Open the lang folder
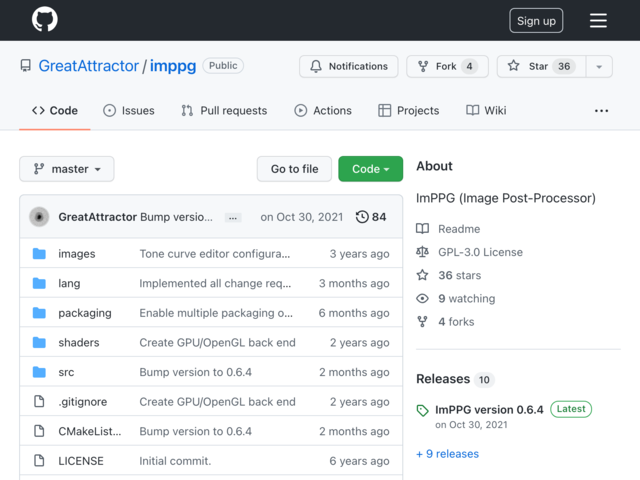640x480 pixels. (x=69, y=283)
